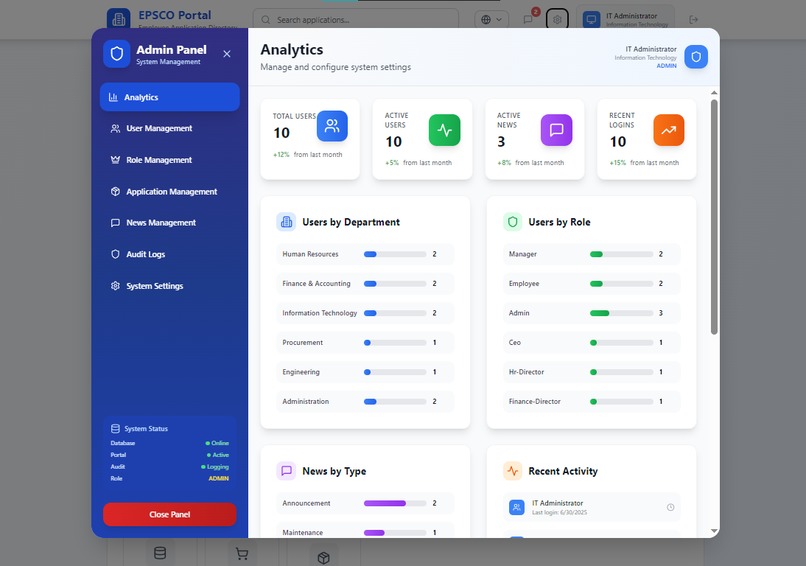Viewport: 806px width, 566px height.
Task: Click the News by Type message icon
Action: click(286, 471)
